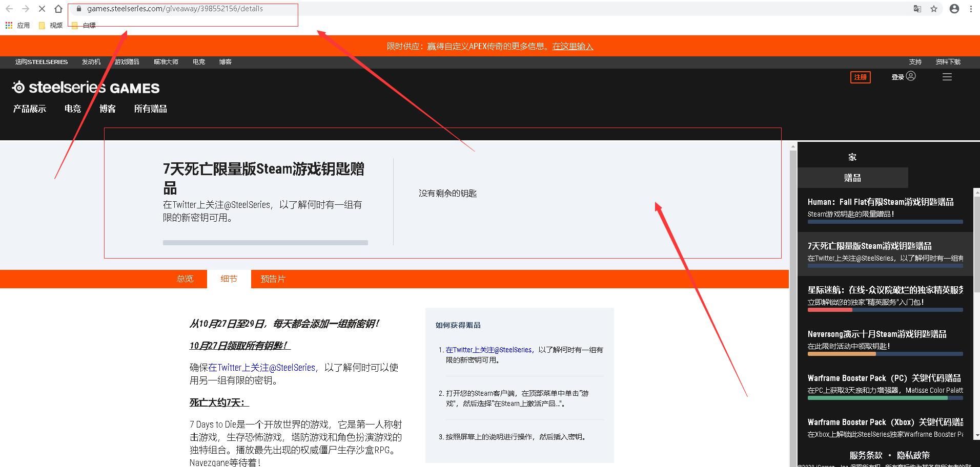Bookmark this page with the star icon
Image resolution: width=980 pixels, height=467 pixels.
934,9
